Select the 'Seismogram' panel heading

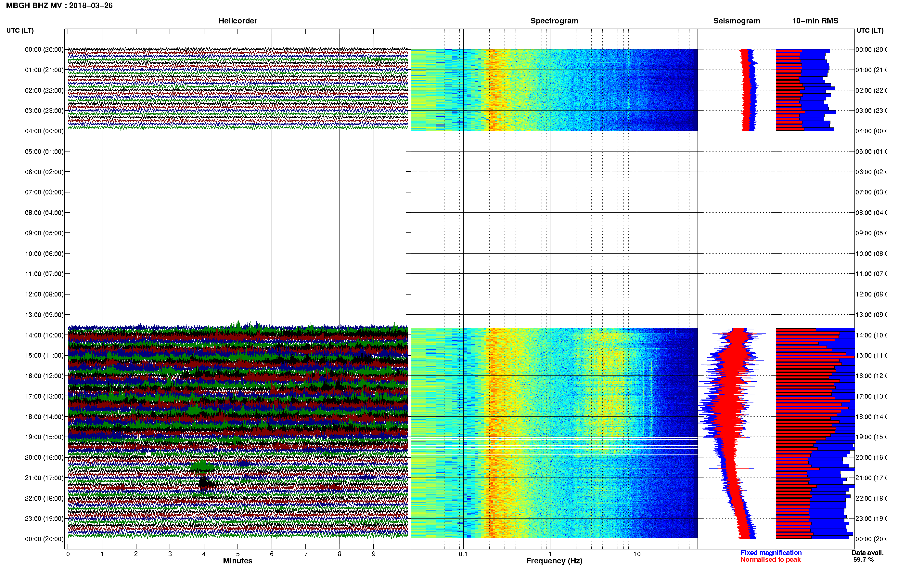[737, 21]
